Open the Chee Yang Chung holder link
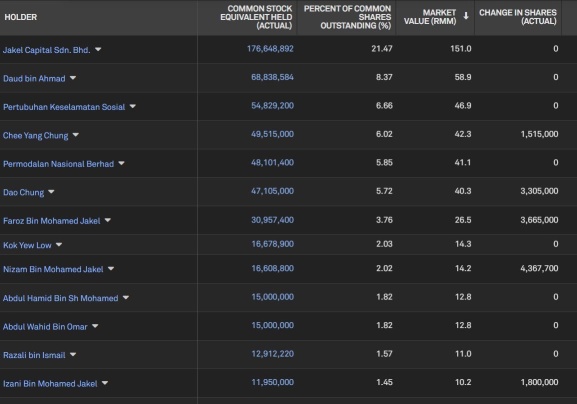The width and height of the screenshot is (577, 404). (36, 135)
